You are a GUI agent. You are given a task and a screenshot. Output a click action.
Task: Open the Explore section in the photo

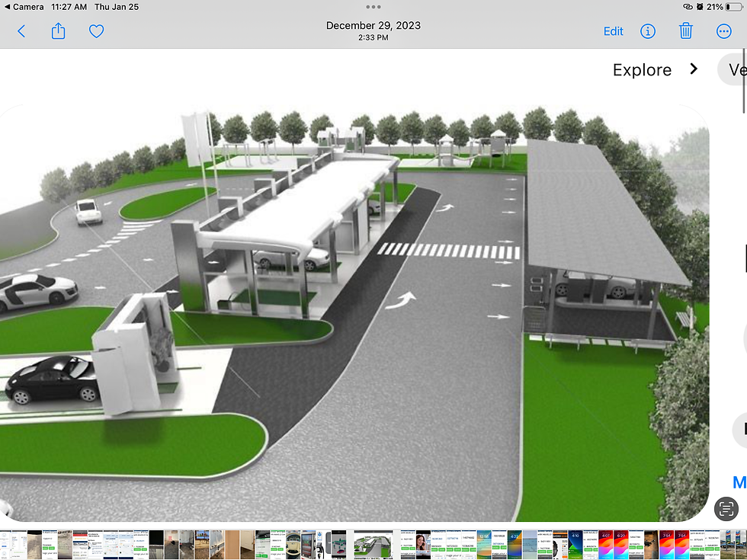click(642, 69)
